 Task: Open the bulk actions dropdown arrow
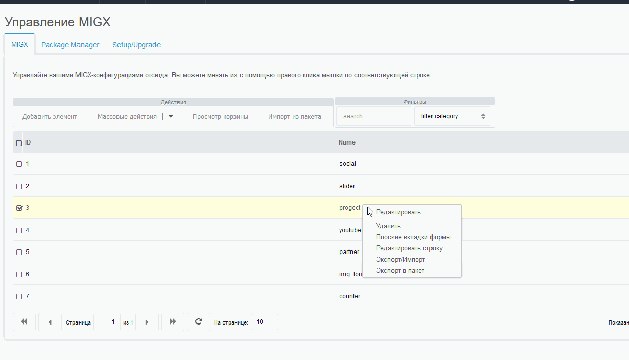pyautogui.click(x=170, y=116)
